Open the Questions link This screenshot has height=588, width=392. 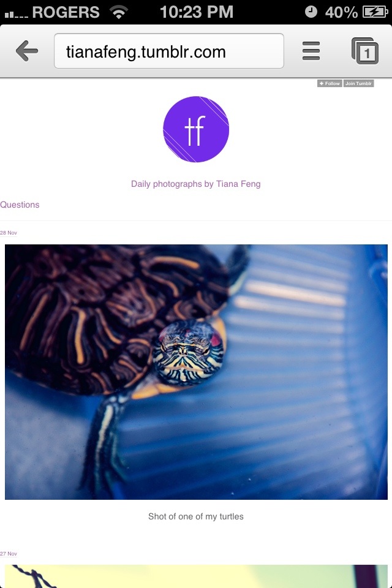[x=20, y=205]
